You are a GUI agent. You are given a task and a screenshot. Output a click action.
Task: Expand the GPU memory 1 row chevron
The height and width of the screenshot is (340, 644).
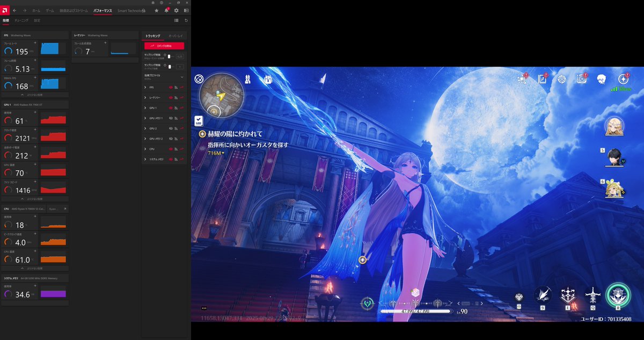(145, 118)
